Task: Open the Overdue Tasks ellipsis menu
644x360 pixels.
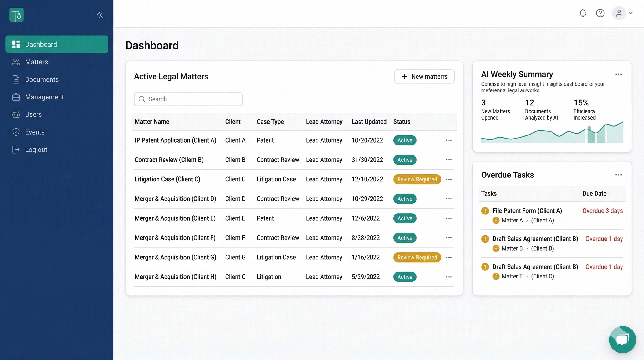Action: point(619,175)
